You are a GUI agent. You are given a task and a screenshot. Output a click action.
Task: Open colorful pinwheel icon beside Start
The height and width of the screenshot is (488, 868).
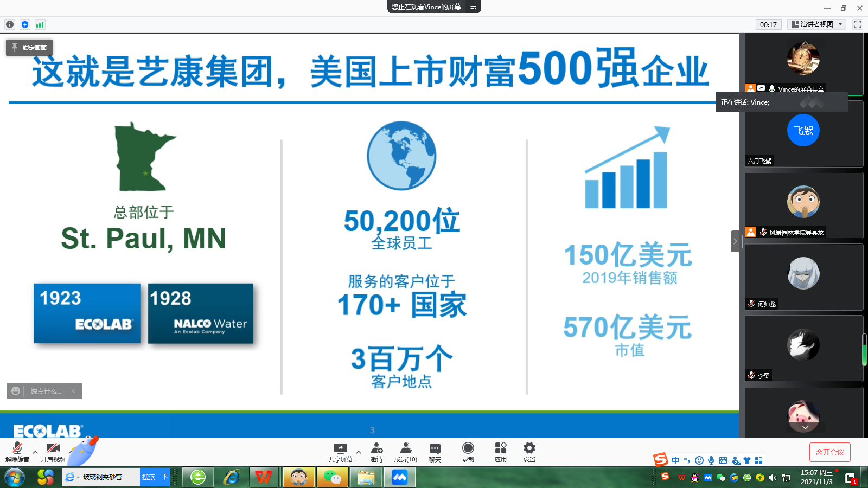45,477
